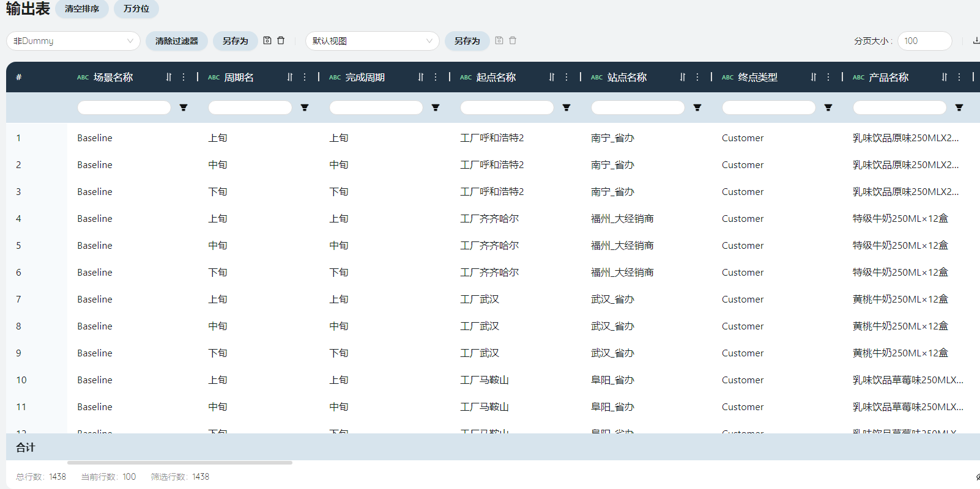The height and width of the screenshot is (489, 980).
Task: Open the 非Dummy filter dropdown
Action: [73, 41]
